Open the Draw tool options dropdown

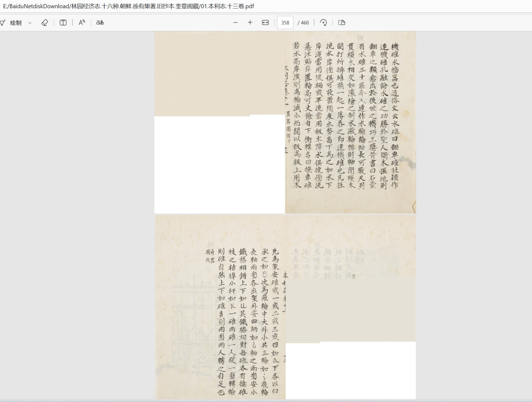coord(30,22)
